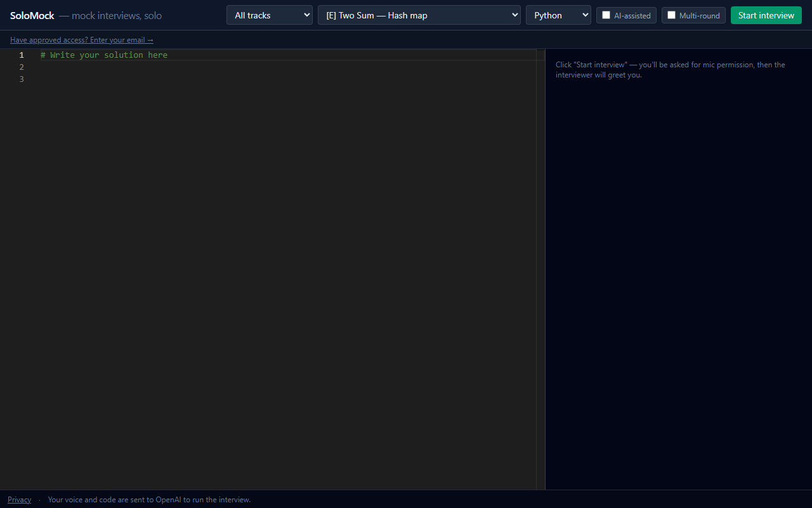Viewport: 812px width, 508px height.
Task: Click the '# Write your solution here' code line
Action: pyautogui.click(x=104, y=55)
